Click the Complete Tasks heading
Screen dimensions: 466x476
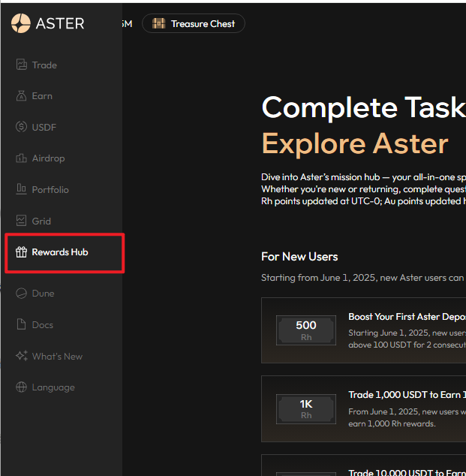tap(364, 107)
